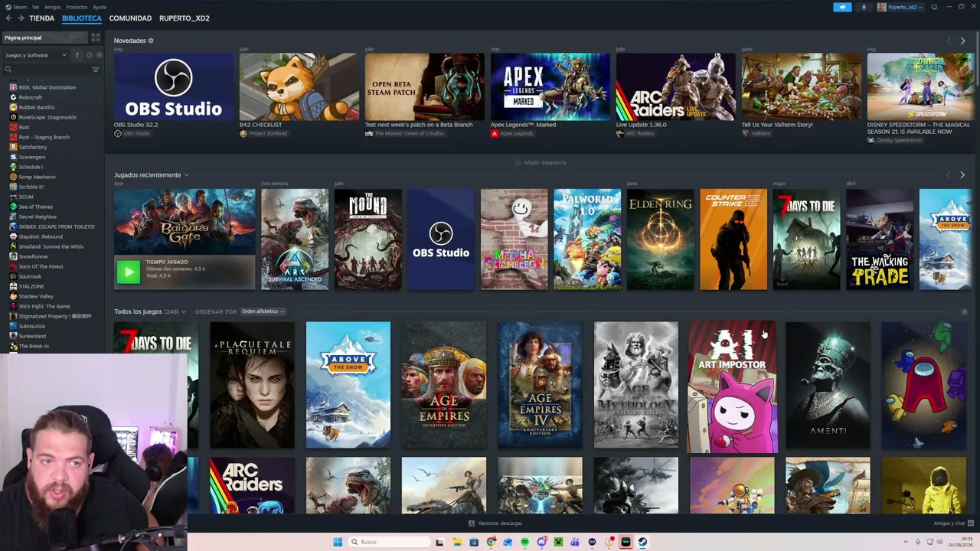Click the Página principal button
The image size is (980, 551).
click(44, 37)
